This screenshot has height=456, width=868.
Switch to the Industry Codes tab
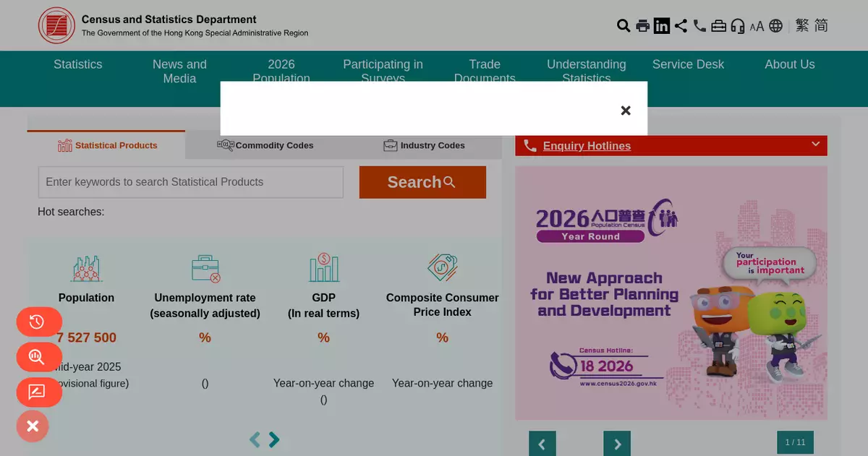click(x=424, y=145)
